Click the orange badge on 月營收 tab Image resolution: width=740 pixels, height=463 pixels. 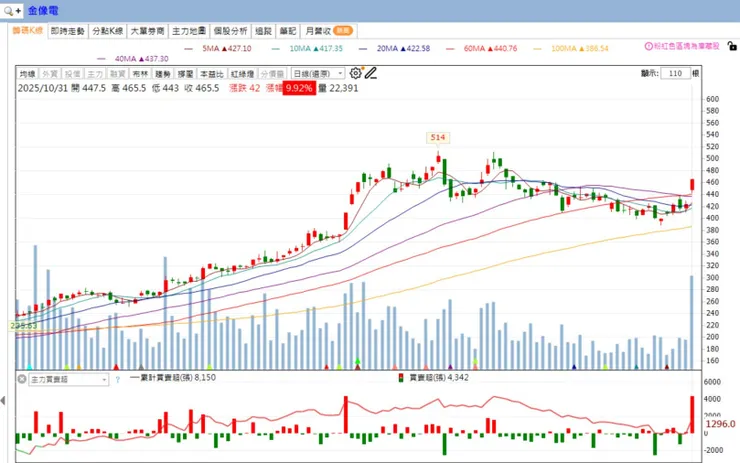click(x=343, y=31)
